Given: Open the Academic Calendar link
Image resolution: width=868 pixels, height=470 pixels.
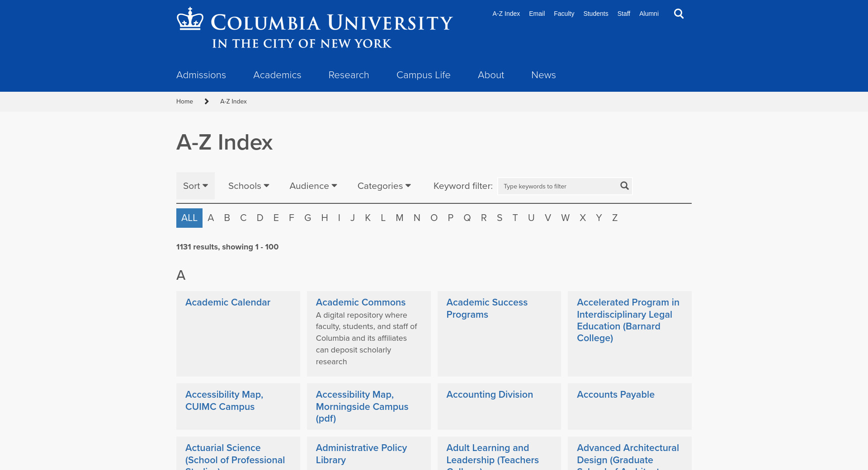Looking at the screenshot, I should point(228,302).
